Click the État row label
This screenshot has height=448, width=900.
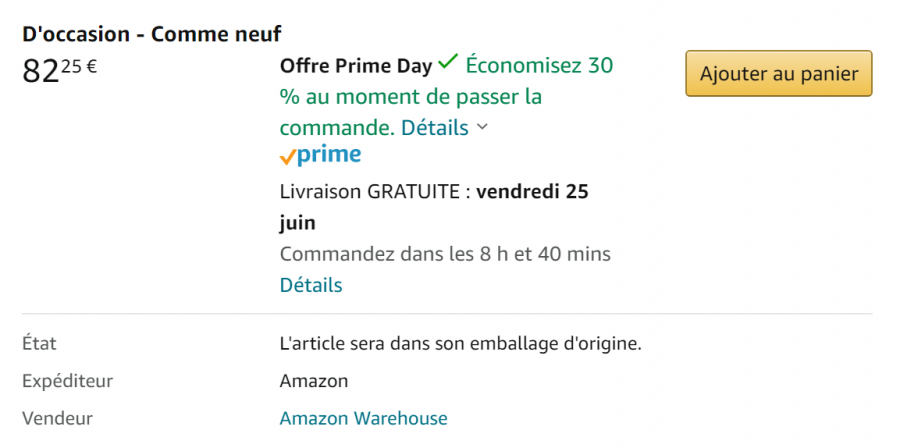40,344
